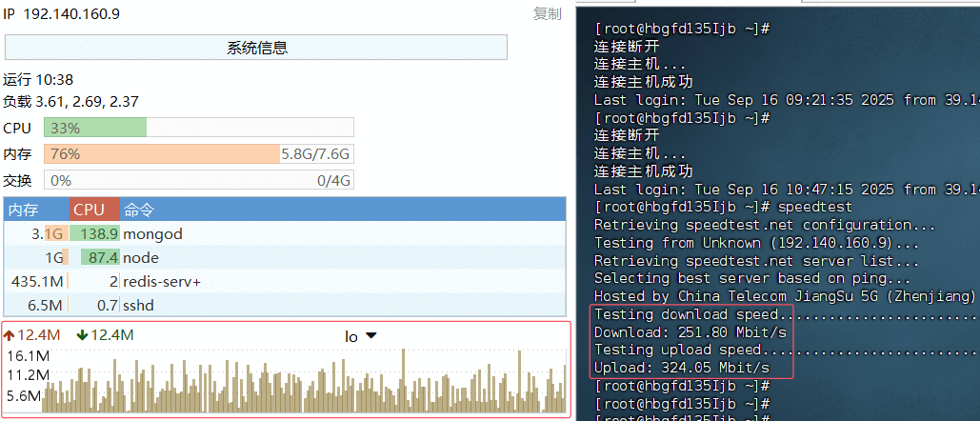Click the Upload: 324.05 Mbit/s terminal line

(681, 368)
